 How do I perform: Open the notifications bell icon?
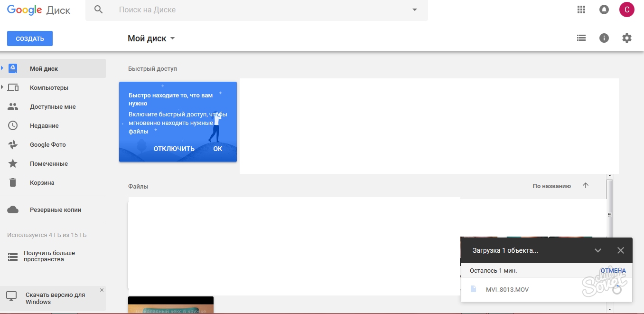tap(604, 10)
